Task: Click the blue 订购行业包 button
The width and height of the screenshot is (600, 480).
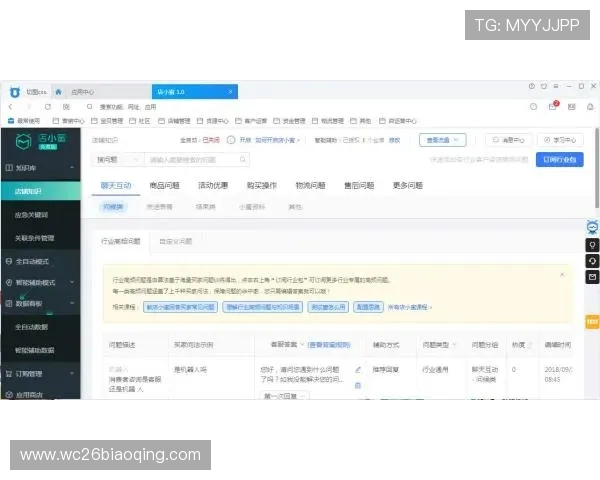Action: coord(560,160)
